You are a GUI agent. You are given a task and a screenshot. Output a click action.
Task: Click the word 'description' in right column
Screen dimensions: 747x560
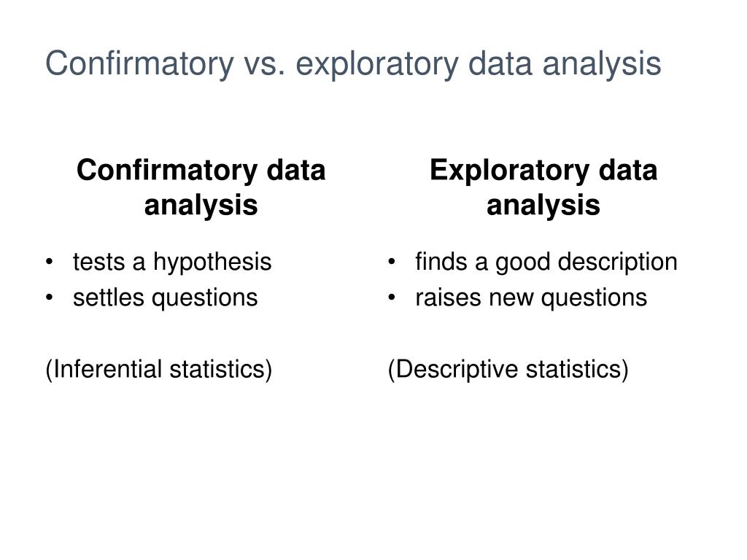click(617, 262)
